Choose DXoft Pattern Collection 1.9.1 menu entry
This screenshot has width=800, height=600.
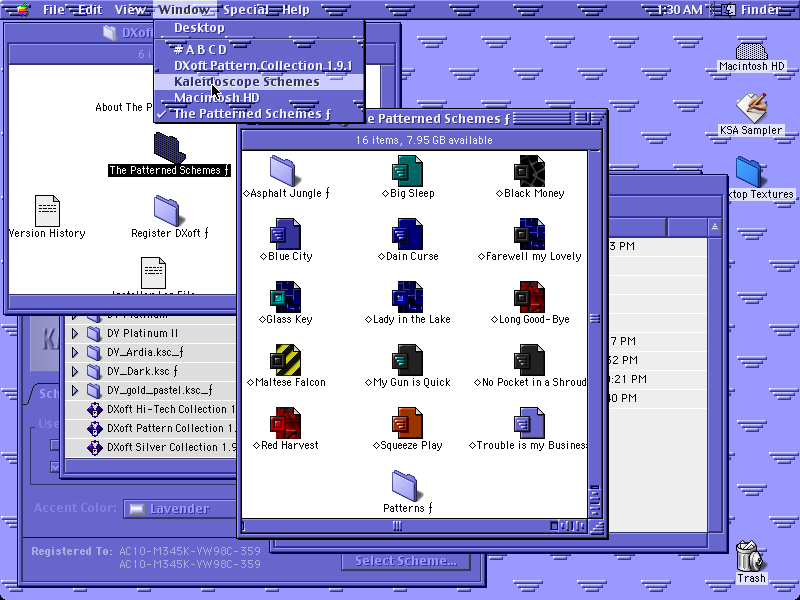coord(259,66)
